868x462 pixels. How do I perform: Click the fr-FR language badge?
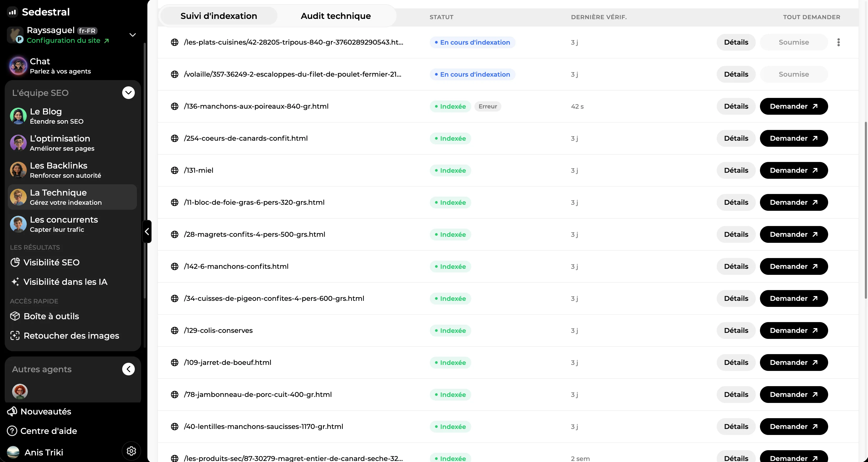87,31
